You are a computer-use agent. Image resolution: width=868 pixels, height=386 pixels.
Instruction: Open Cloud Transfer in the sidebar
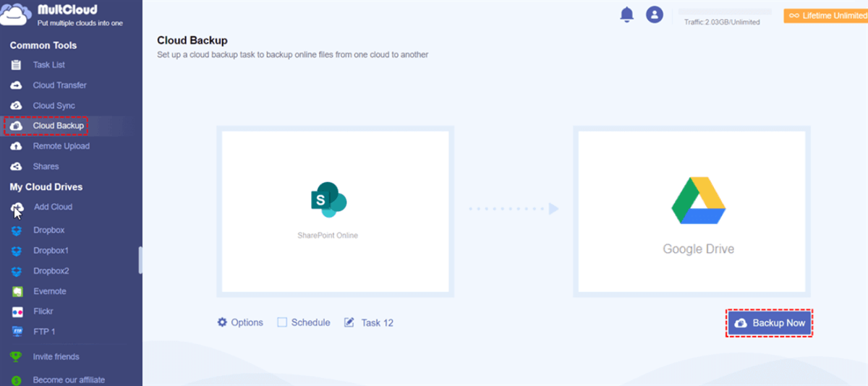coord(59,85)
